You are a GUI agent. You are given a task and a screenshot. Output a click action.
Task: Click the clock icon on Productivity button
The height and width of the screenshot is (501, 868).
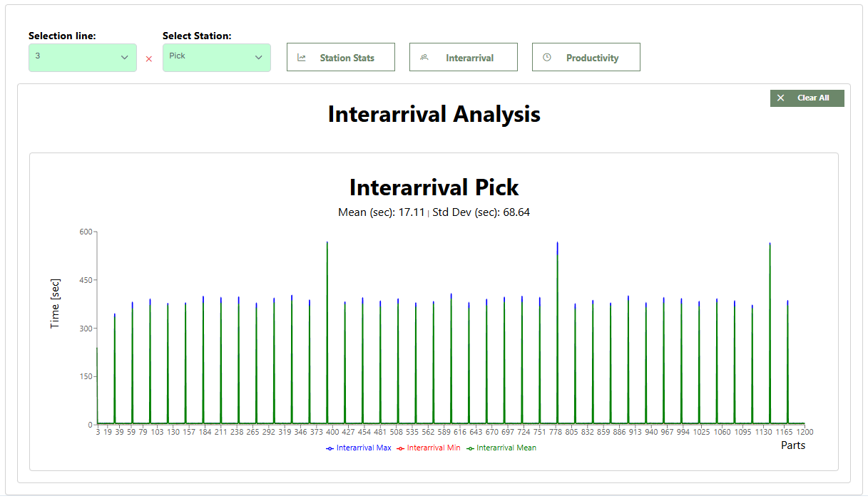point(547,58)
